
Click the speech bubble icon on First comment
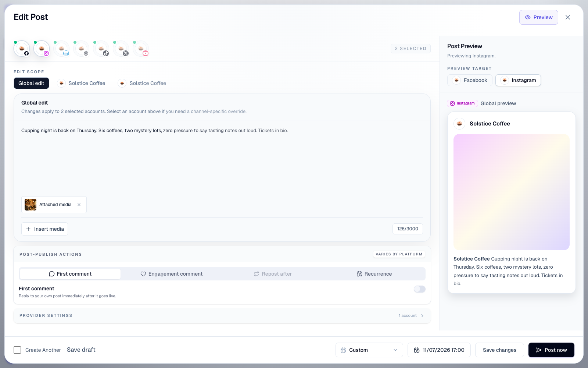pyautogui.click(x=52, y=274)
